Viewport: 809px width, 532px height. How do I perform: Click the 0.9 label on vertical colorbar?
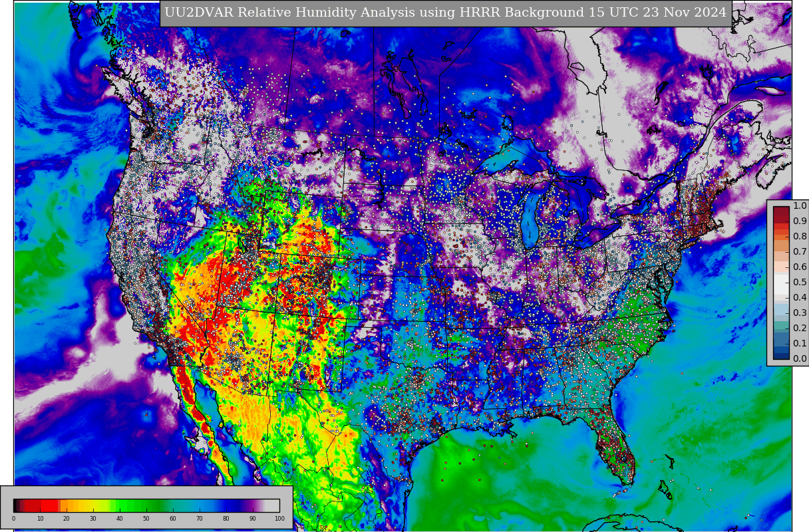(x=799, y=221)
